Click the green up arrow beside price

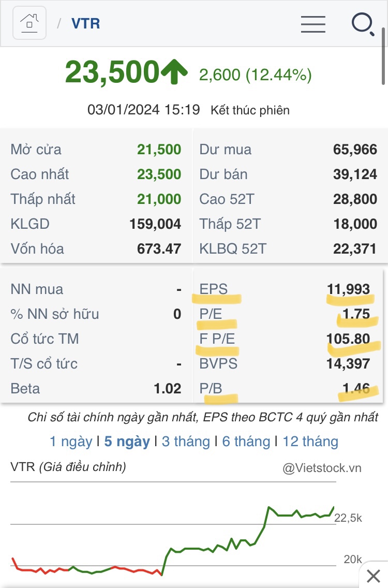174,72
